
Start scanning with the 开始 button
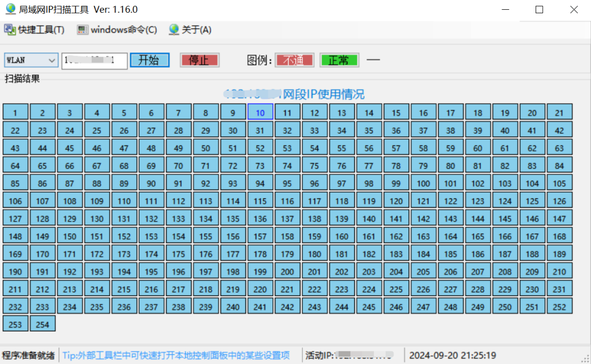(x=149, y=61)
